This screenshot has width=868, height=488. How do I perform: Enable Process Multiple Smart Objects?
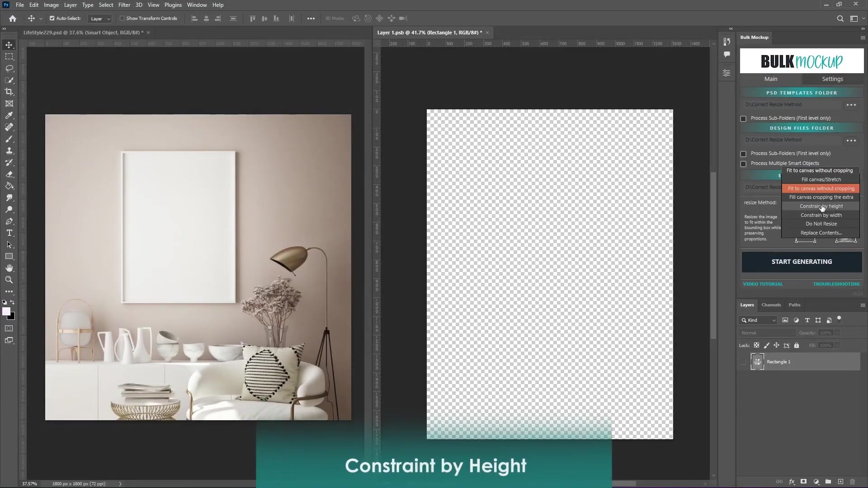tap(743, 164)
